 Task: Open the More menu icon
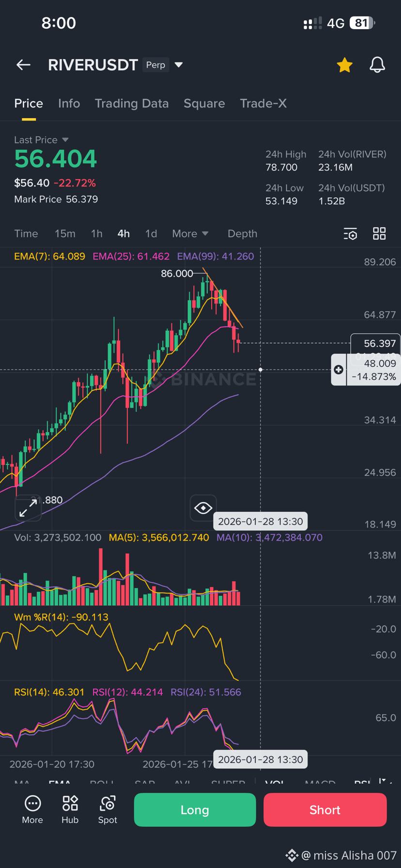(32, 809)
